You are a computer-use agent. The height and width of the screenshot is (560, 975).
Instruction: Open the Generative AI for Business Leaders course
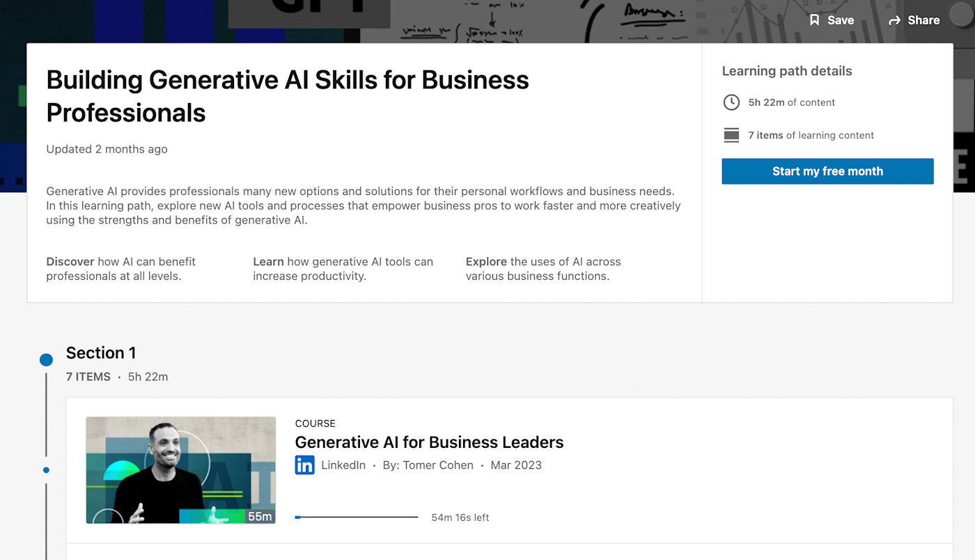pyautogui.click(x=429, y=442)
